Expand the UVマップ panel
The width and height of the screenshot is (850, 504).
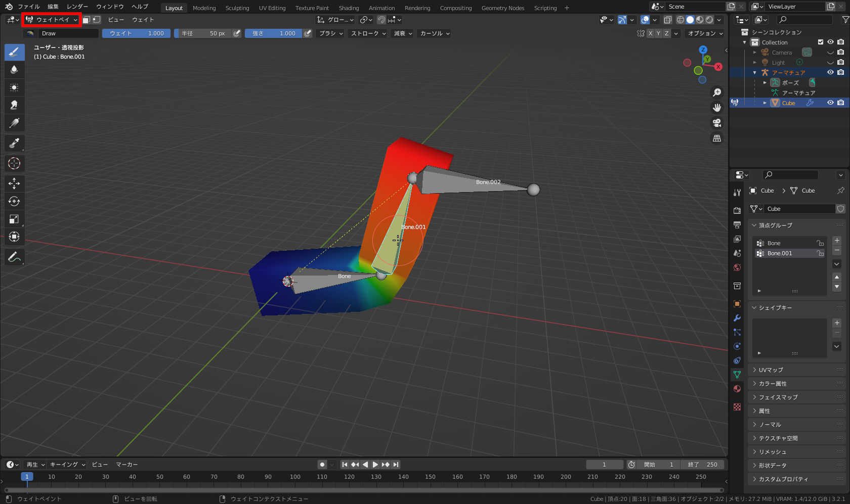(771, 370)
